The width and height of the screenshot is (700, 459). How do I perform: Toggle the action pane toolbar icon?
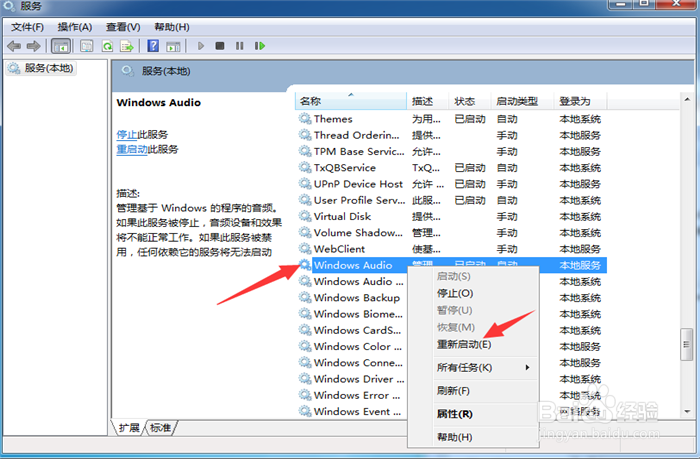pos(173,46)
